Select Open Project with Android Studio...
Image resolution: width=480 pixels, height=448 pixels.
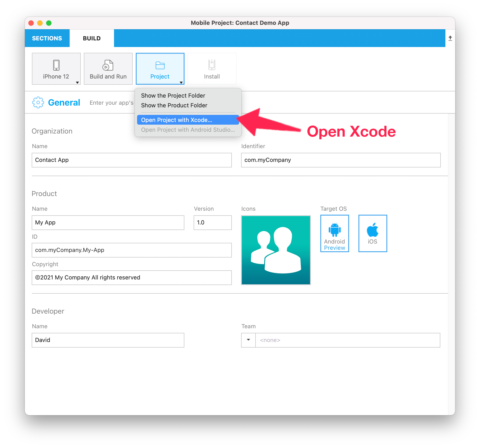pos(188,130)
